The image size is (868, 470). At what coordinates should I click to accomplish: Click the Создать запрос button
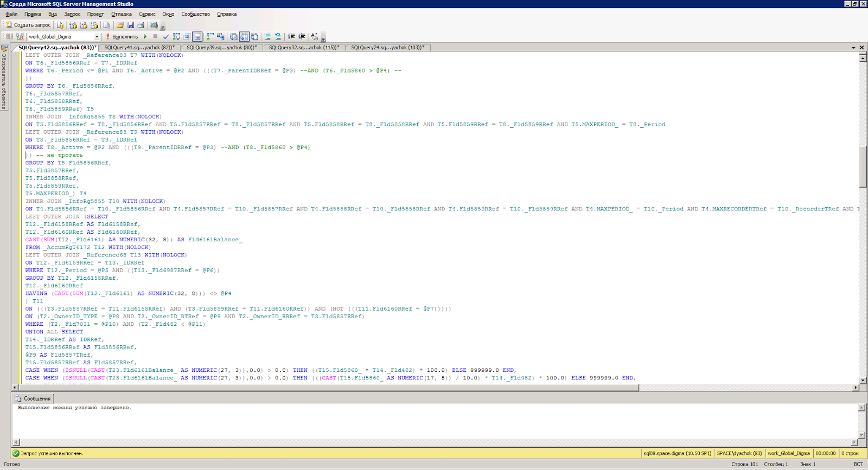pos(28,25)
